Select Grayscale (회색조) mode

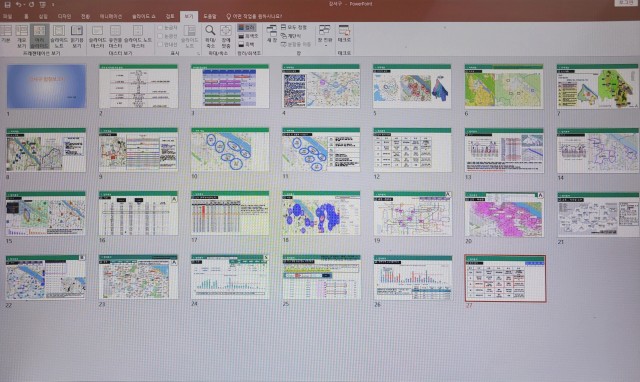point(248,36)
